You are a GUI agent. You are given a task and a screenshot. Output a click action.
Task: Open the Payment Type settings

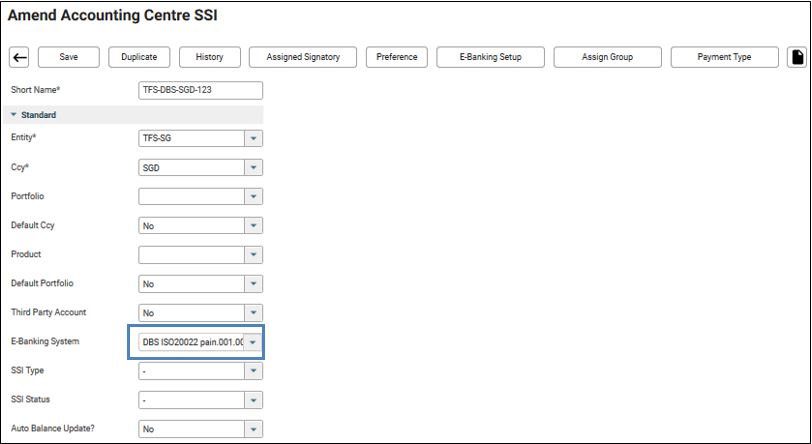[x=724, y=58]
